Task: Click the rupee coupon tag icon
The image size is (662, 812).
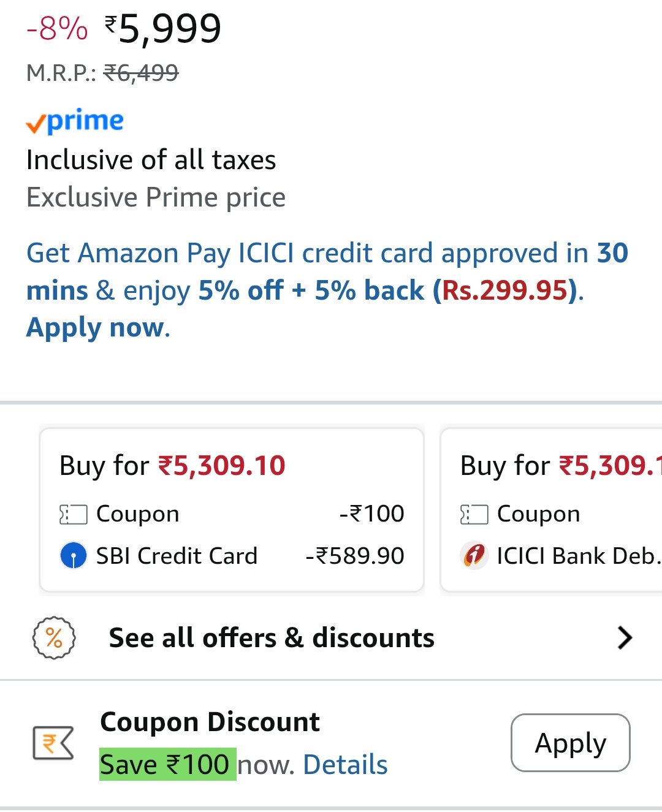Action: coord(53,743)
